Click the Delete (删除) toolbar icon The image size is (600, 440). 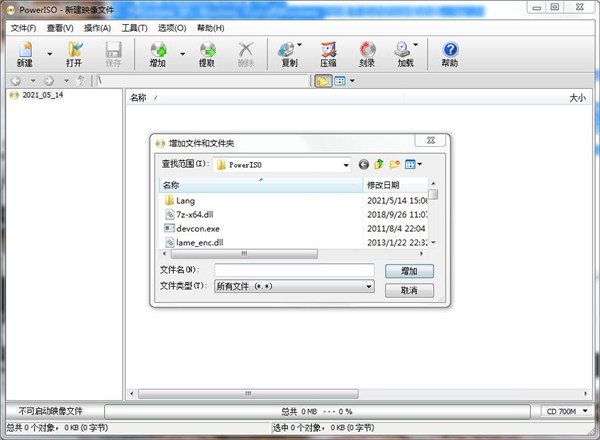coord(246,54)
